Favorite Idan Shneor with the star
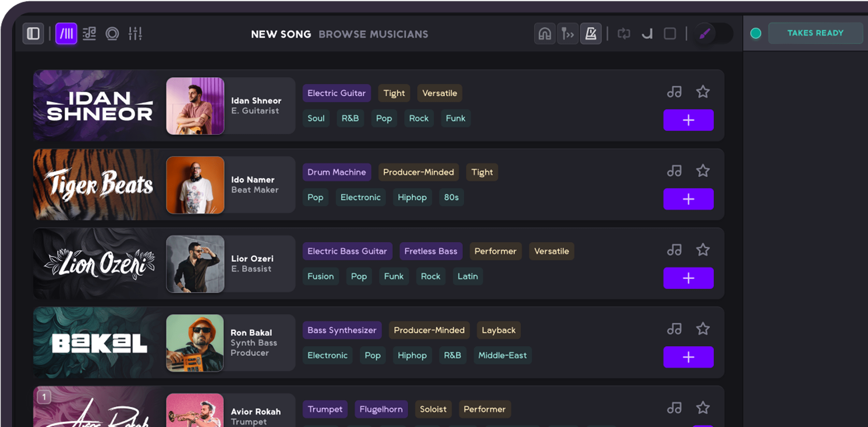868x427 pixels. point(703,92)
